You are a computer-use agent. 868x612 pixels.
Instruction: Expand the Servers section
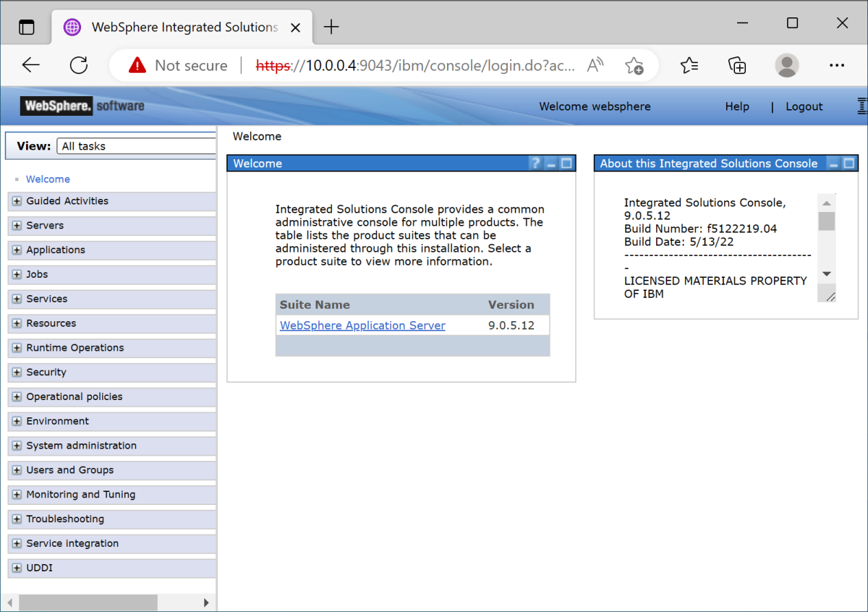click(16, 225)
